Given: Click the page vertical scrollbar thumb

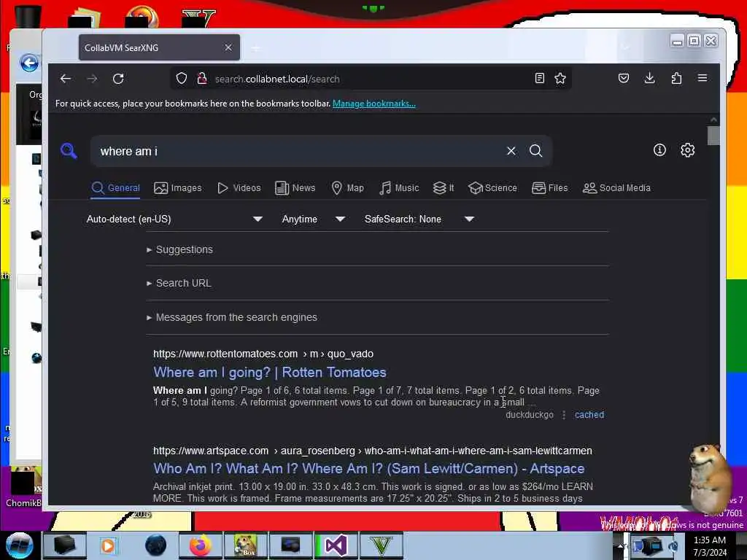Looking at the screenshot, I should pos(713,135).
